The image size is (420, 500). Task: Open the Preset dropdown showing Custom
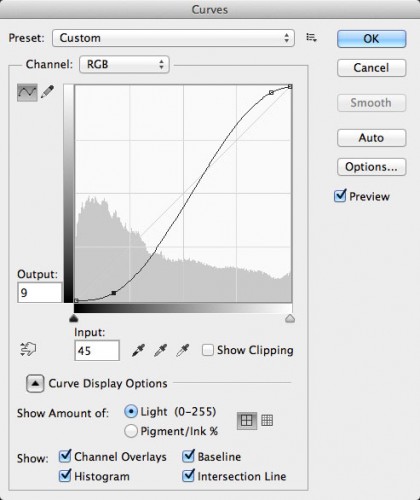[x=173, y=38]
